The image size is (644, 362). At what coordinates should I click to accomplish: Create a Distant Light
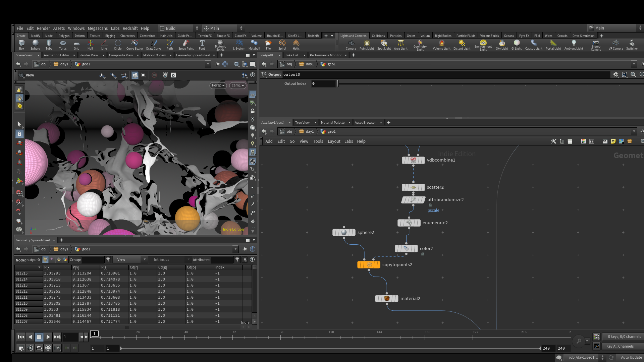coord(462,45)
